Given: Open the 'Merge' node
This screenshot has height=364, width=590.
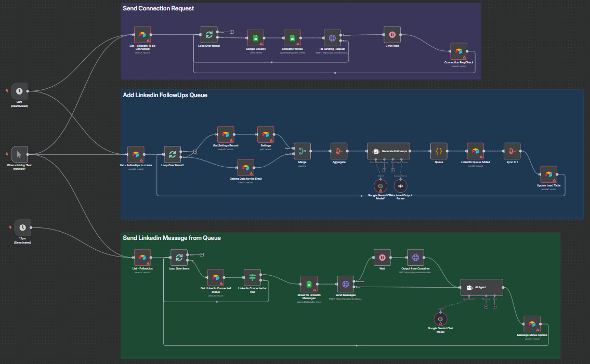Looking at the screenshot, I should click(x=302, y=151).
